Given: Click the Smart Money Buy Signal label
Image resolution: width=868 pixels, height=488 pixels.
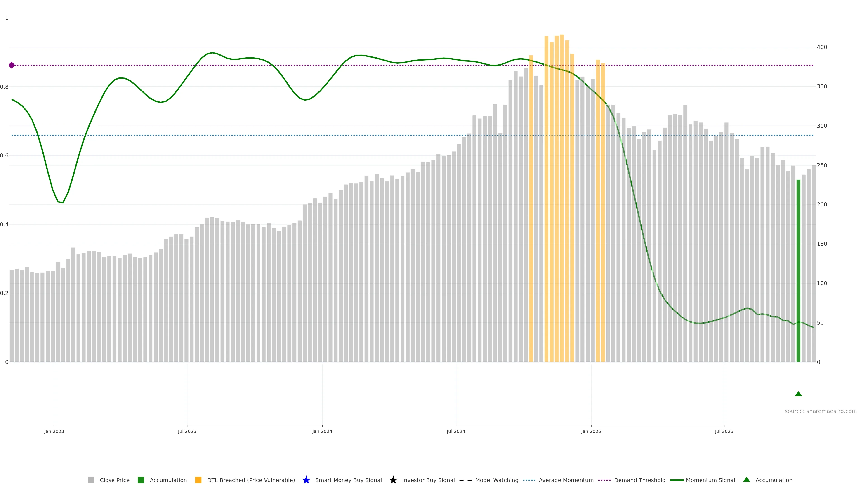Looking at the screenshot, I should [348, 480].
